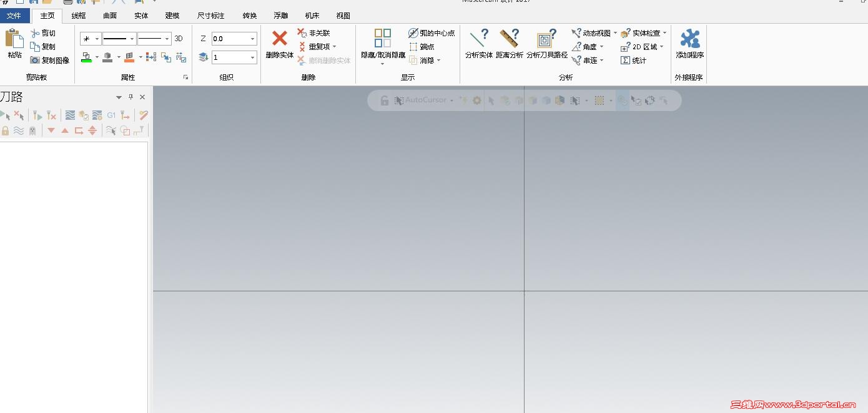Toggle the 3D construction mode indicator
The width and height of the screenshot is (868, 413).
click(179, 39)
